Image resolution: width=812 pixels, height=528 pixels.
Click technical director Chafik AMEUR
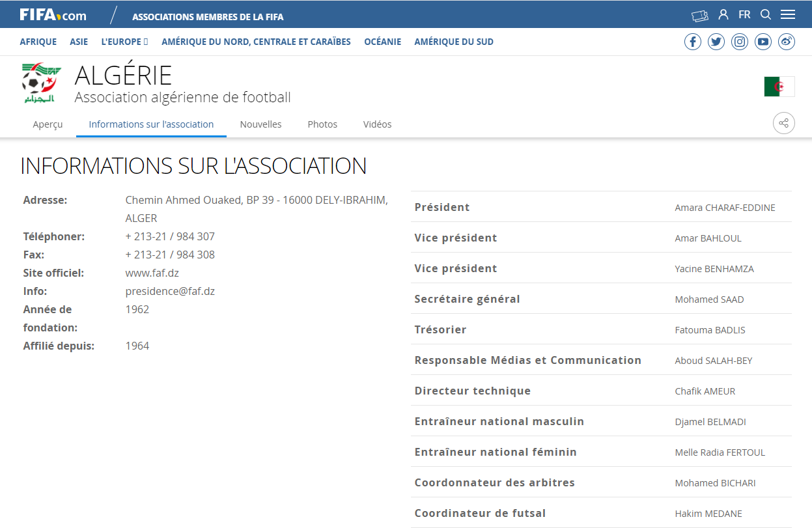coord(705,391)
